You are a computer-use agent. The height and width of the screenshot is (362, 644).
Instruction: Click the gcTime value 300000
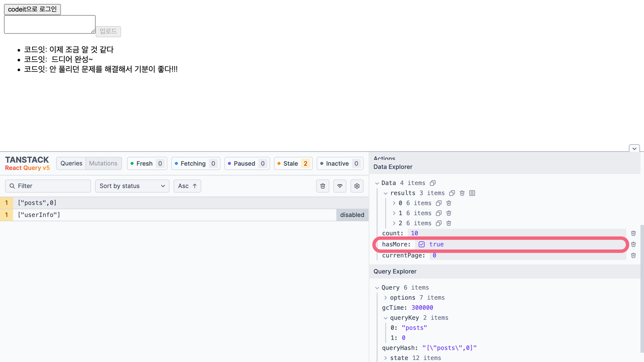tap(422, 308)
